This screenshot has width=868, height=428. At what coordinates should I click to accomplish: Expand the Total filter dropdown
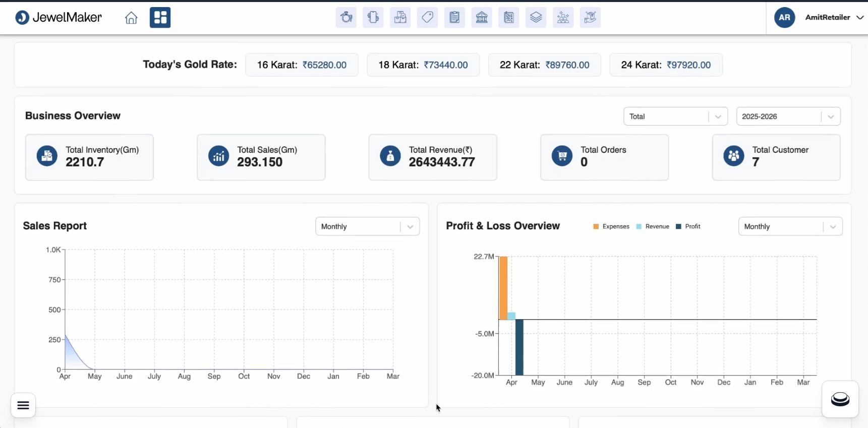[x=675, y=116]
